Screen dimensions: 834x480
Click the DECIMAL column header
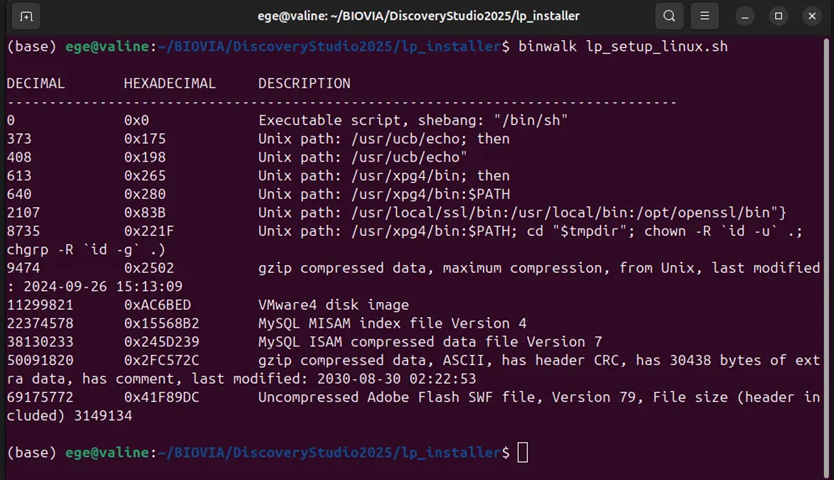36,84
